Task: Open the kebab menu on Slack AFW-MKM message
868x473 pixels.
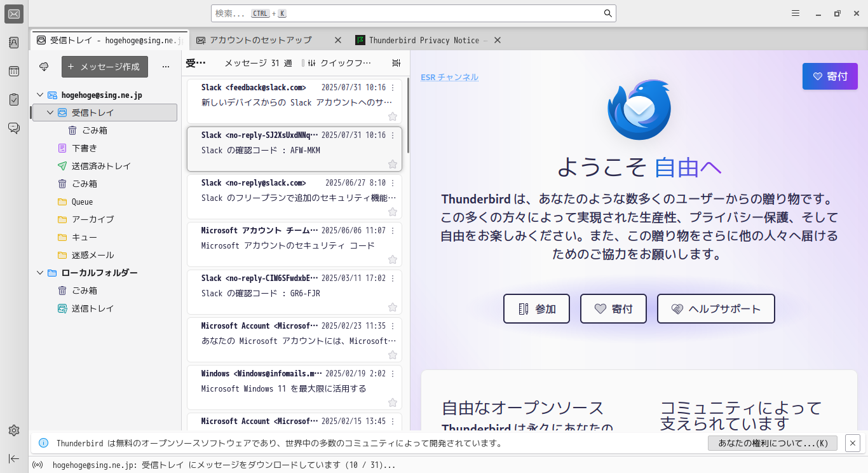Action: 393,135
